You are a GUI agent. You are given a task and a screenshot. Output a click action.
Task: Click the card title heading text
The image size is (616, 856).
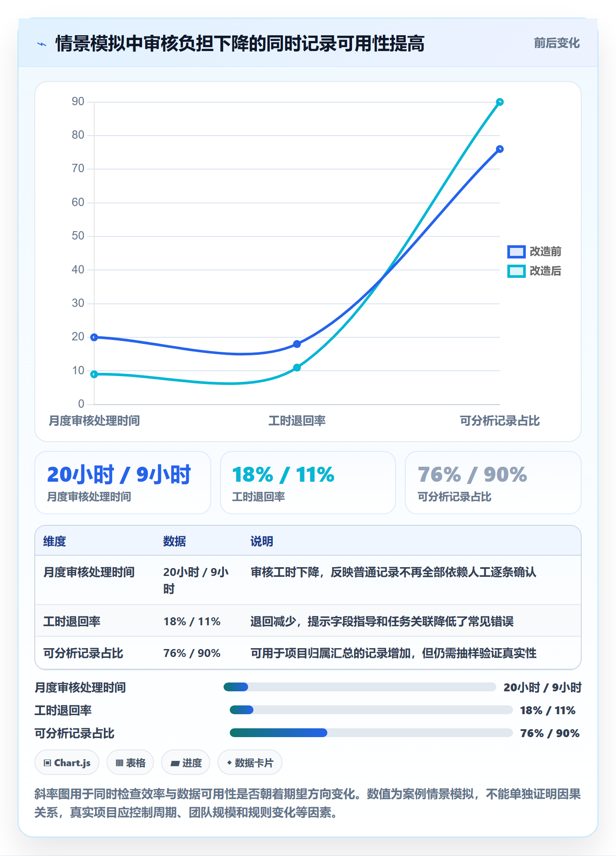(x=240, y=44)
